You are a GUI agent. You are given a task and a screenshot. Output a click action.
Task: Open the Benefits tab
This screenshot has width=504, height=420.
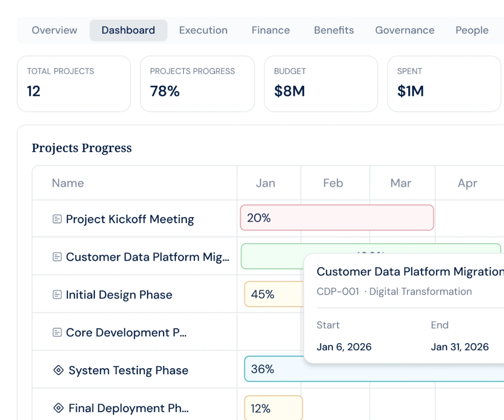click(334, 30)
